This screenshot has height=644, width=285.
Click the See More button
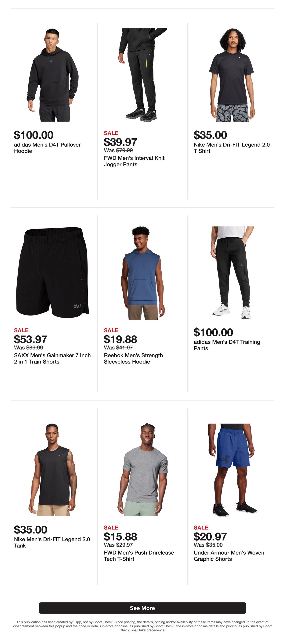click(x=142, y=608)
